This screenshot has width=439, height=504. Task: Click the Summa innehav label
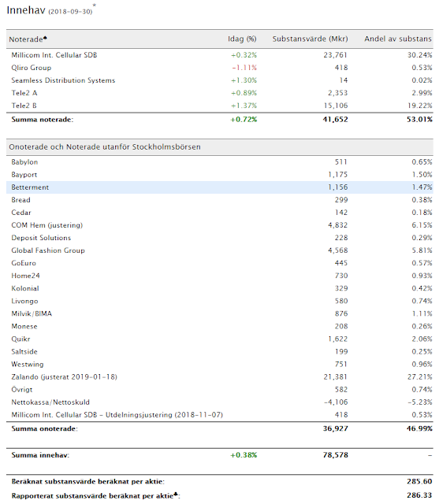pyautogui.click(x=40, y=455)
